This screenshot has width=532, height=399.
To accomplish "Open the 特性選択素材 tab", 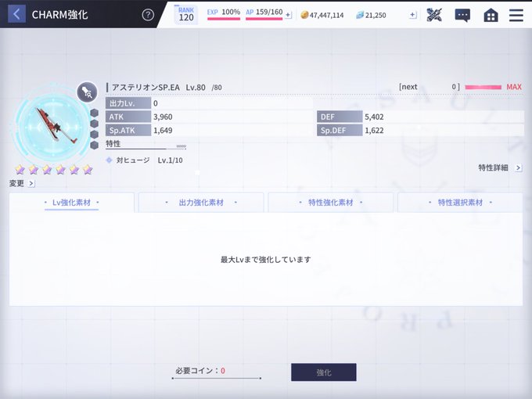I will [460, 203].
